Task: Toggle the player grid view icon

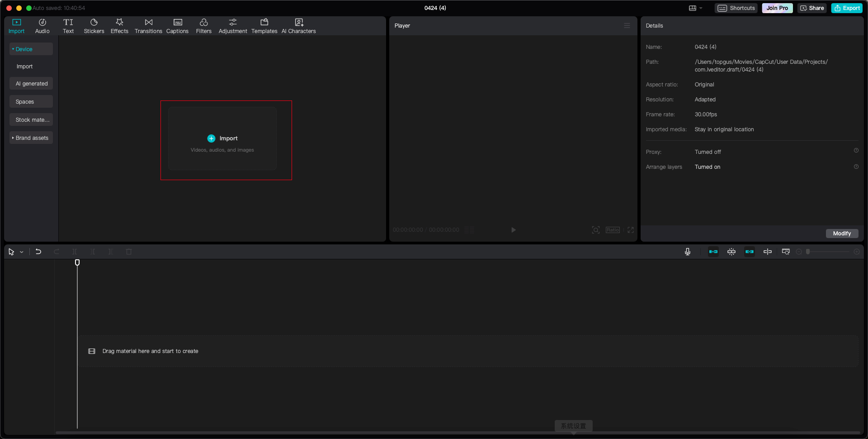Action: [470, 230]
